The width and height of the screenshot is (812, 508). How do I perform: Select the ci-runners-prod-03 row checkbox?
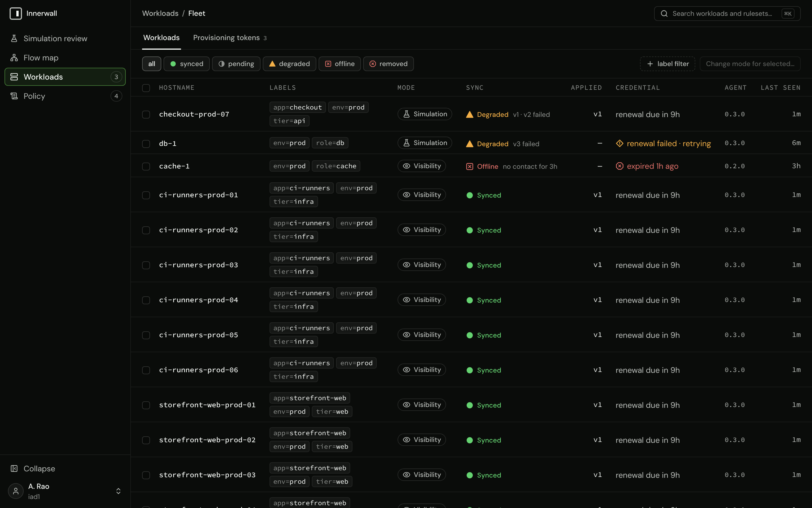coord(146,265)
